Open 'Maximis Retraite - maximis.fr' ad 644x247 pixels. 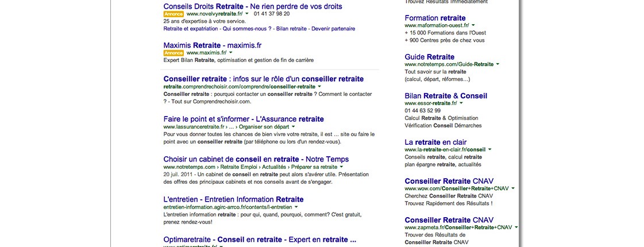tap(213, 45)
